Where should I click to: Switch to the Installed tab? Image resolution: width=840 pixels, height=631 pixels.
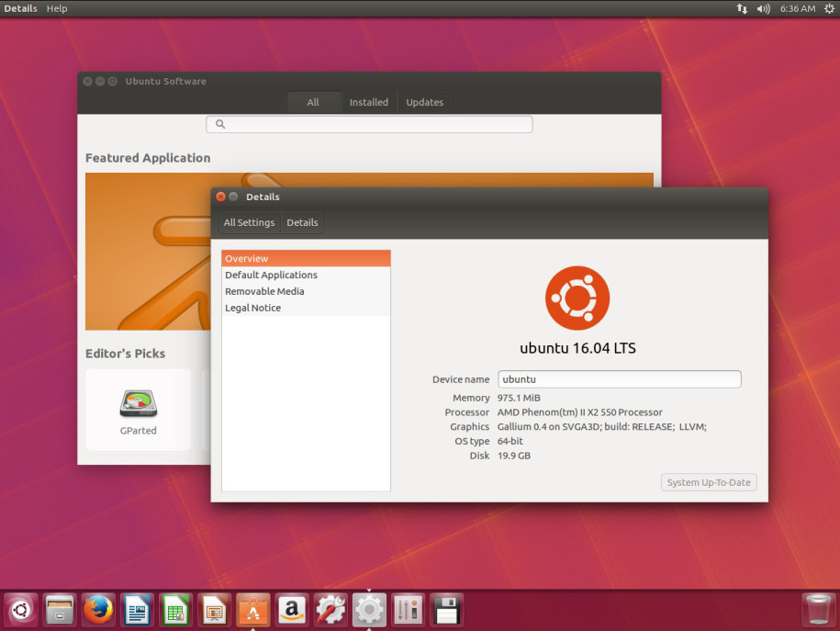(x=369, y=102)
